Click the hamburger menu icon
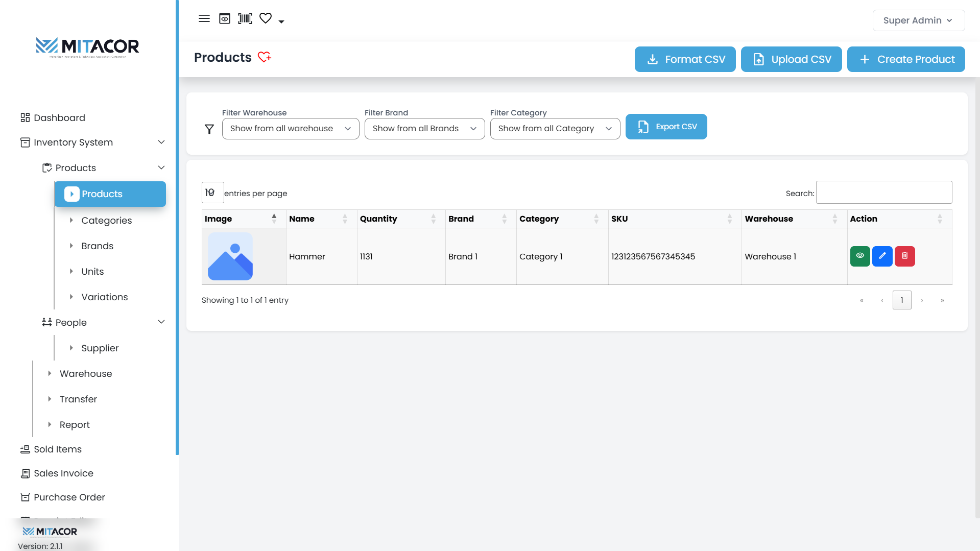Viewport: 980px width, 551px height. [x=204, y=19]
